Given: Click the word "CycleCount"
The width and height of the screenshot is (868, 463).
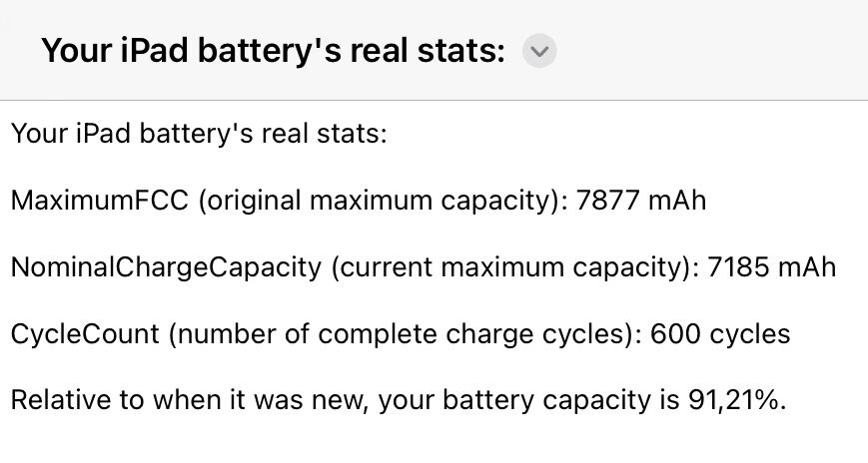Looking at the screenshot, I should 85,333.
